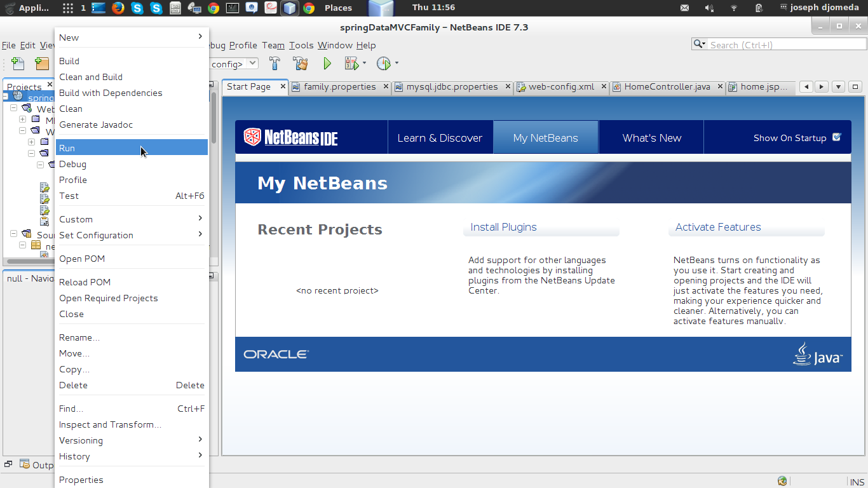The width and height of the screenshot is (868, 488).
Task: Click the My NetBeans section tab
Action: tap(546, 138)
